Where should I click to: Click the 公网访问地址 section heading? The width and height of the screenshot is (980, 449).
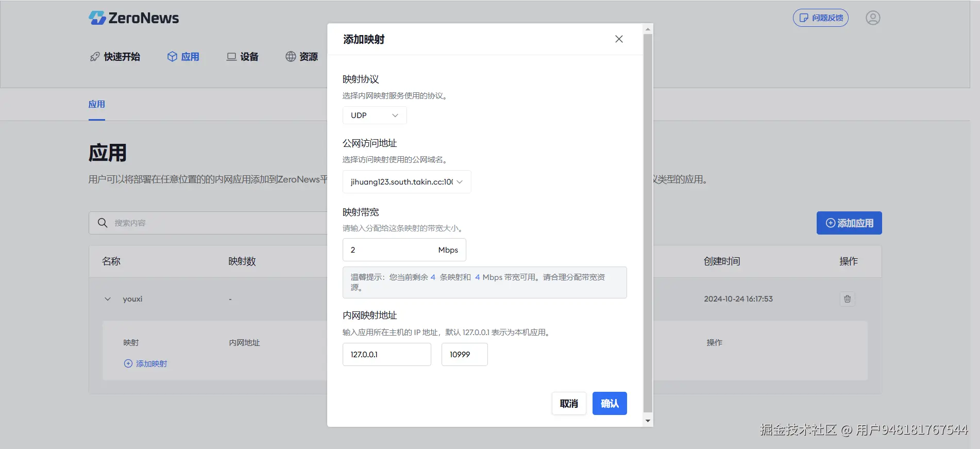coord(370,143)
